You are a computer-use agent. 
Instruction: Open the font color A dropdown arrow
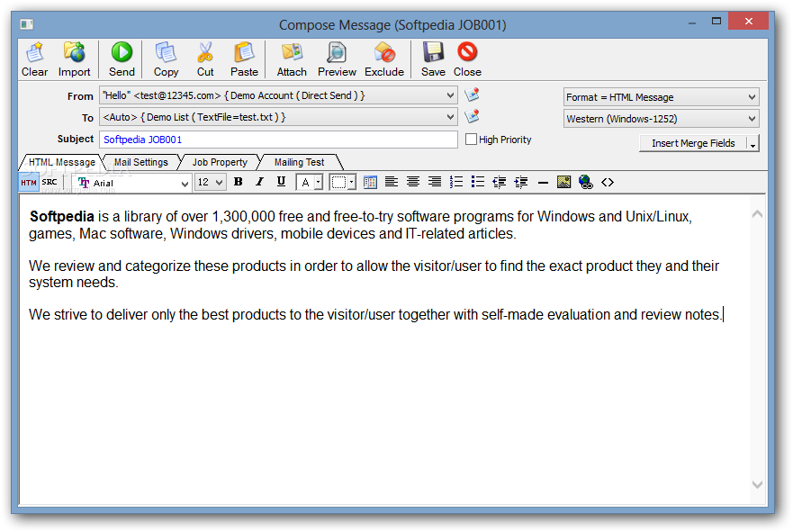[319, 182]
